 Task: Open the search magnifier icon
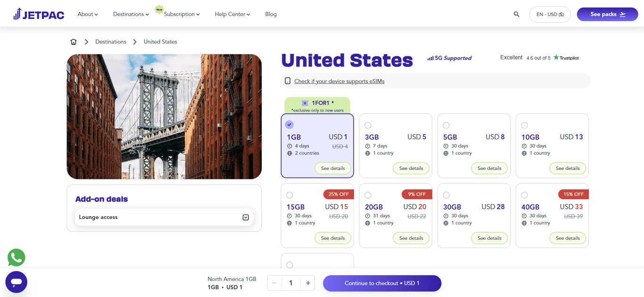(516, 14)
